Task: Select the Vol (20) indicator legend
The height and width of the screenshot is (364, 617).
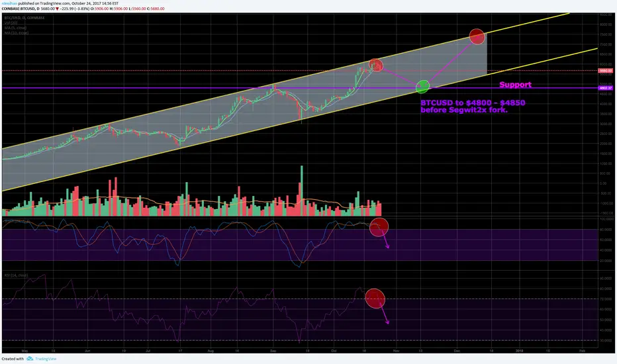Action: [11, 23]
